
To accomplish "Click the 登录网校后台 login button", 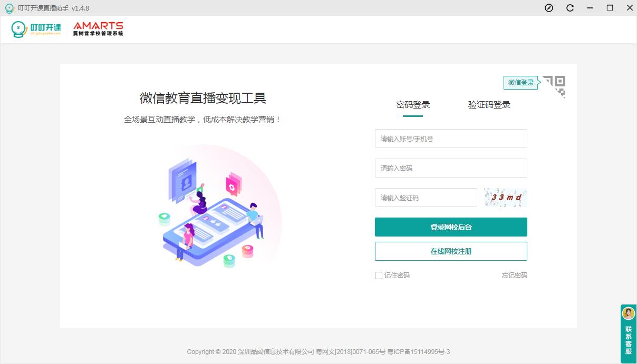I will coord(451,227).
